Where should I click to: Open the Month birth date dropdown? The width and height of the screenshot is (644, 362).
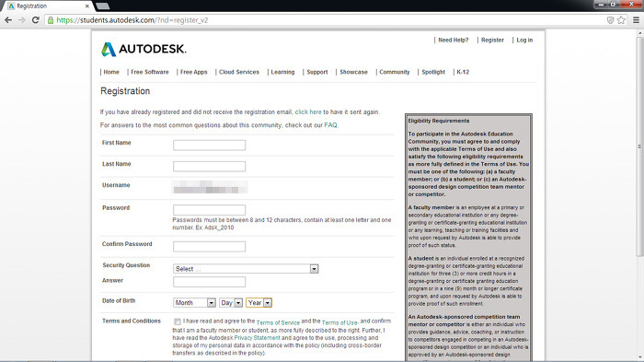click(x=194, y=303)
